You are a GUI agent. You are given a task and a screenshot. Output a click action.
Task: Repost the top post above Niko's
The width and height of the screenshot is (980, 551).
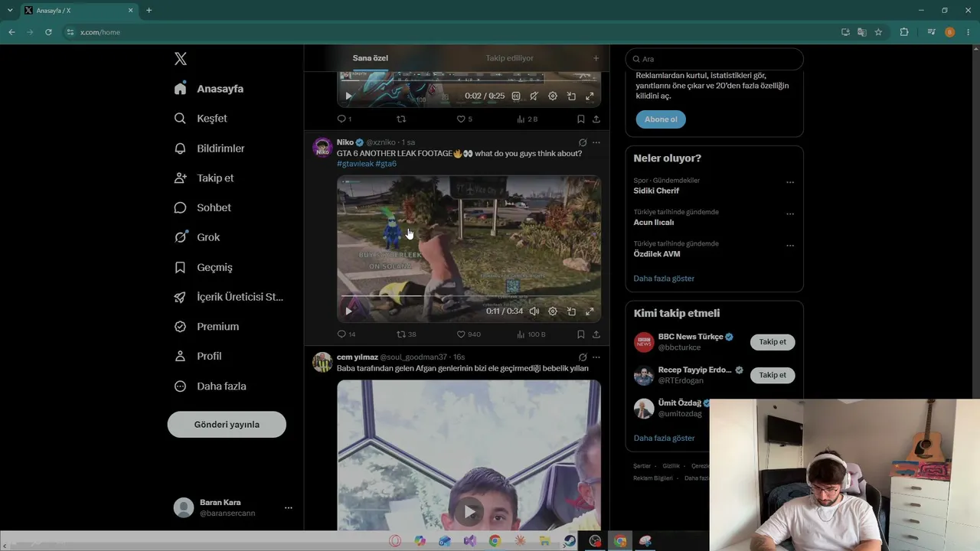point(401,119)
